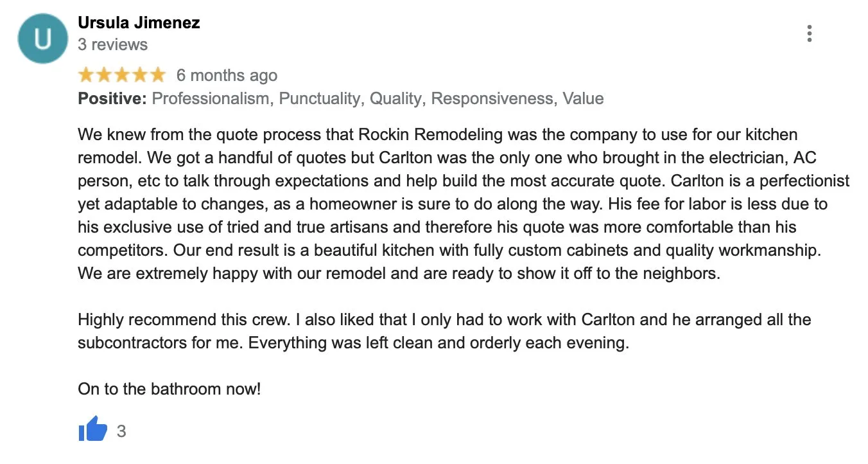Click the "3 reviews" count text
Screen dimensions: 868x464
coord(112,44)
